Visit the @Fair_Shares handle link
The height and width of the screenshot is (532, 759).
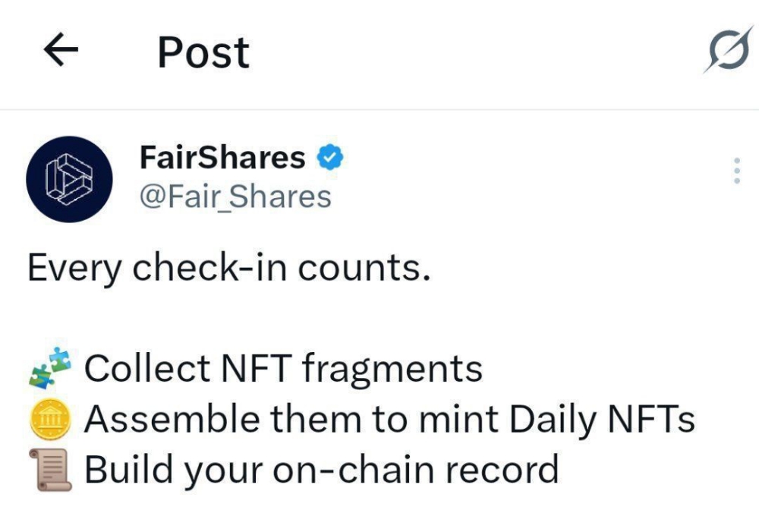click(x=235, y=197)
